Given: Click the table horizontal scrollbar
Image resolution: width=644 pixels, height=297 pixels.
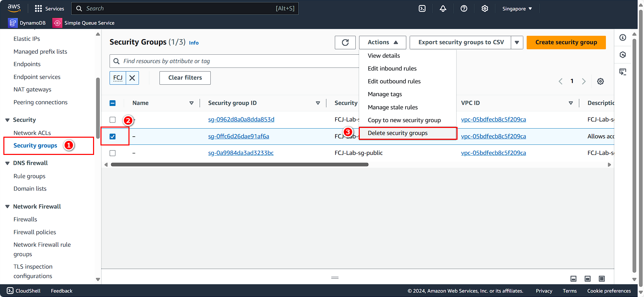Looking at the screenshot, I should (239, 165).
